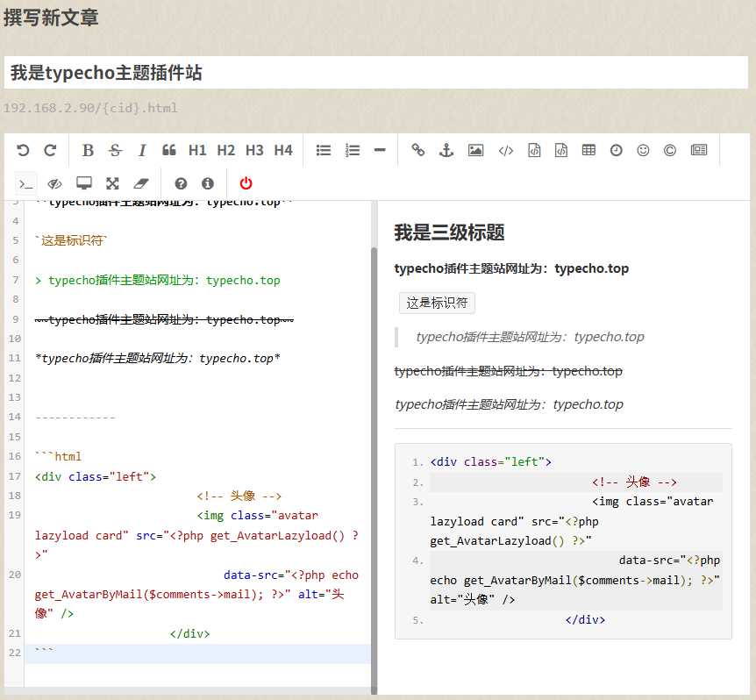Insert a table
The image size is (756, 700).
tap(588, 150)
